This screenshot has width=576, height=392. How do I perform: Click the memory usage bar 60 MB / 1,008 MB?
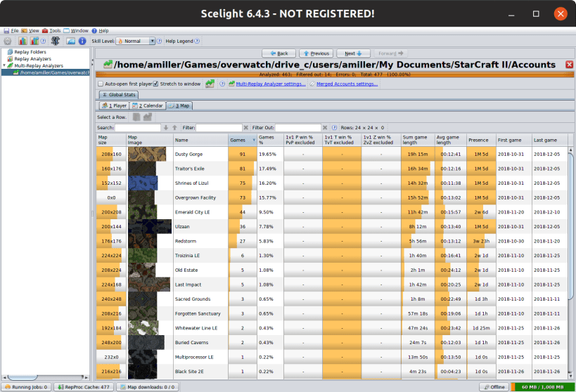pos(542,387)
